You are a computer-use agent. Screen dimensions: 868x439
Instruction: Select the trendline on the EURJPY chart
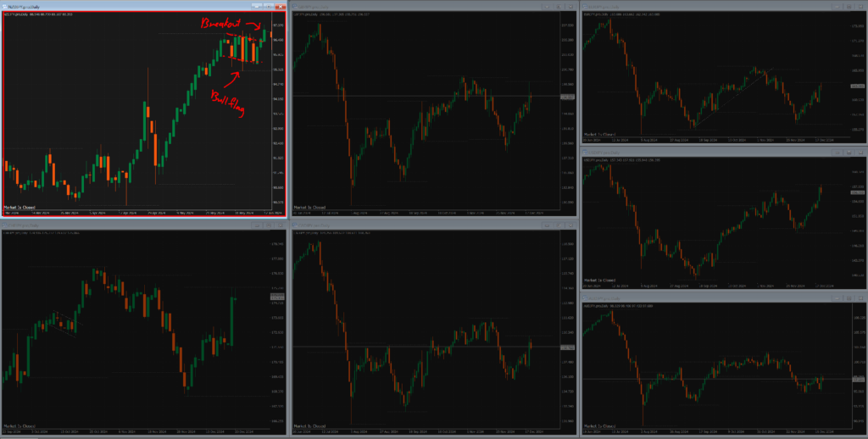(x=732, y=97)
